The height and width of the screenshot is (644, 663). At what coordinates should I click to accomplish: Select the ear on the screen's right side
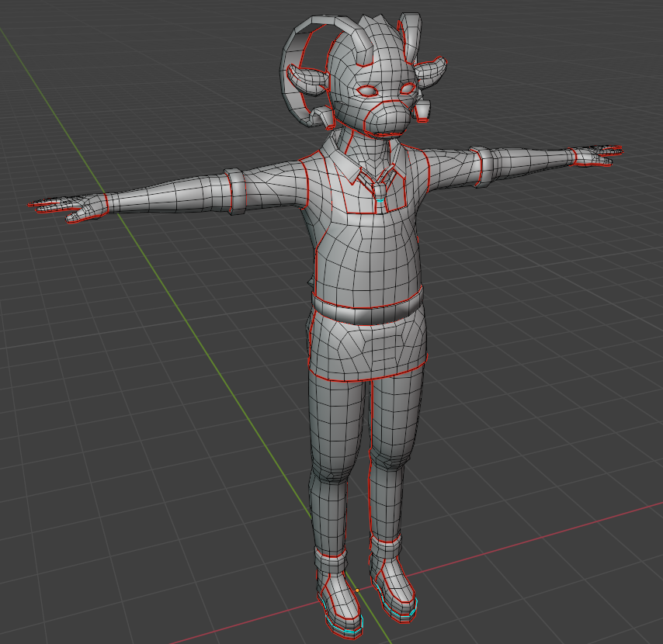pyautogui.click(x=431, y=72)
